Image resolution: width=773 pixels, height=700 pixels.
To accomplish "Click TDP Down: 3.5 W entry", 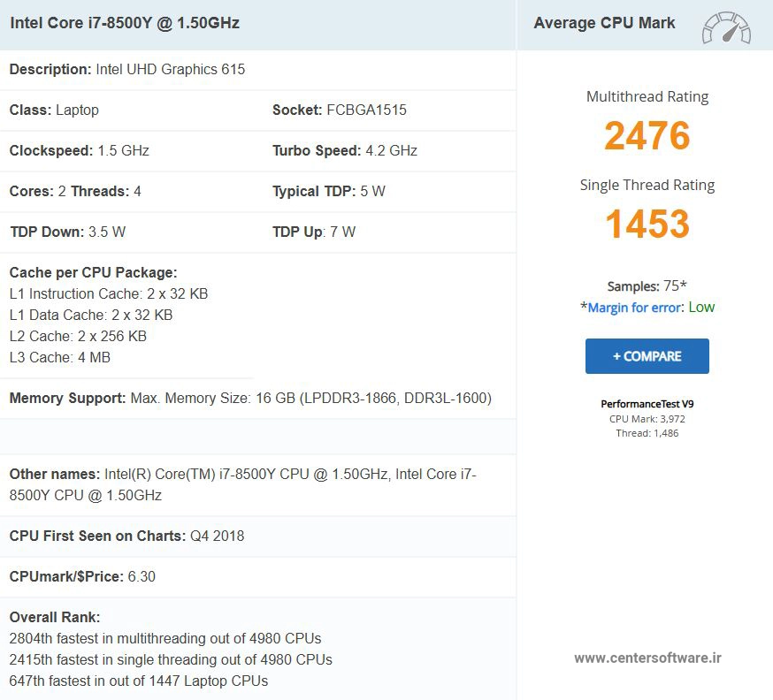I will point(67,232).
